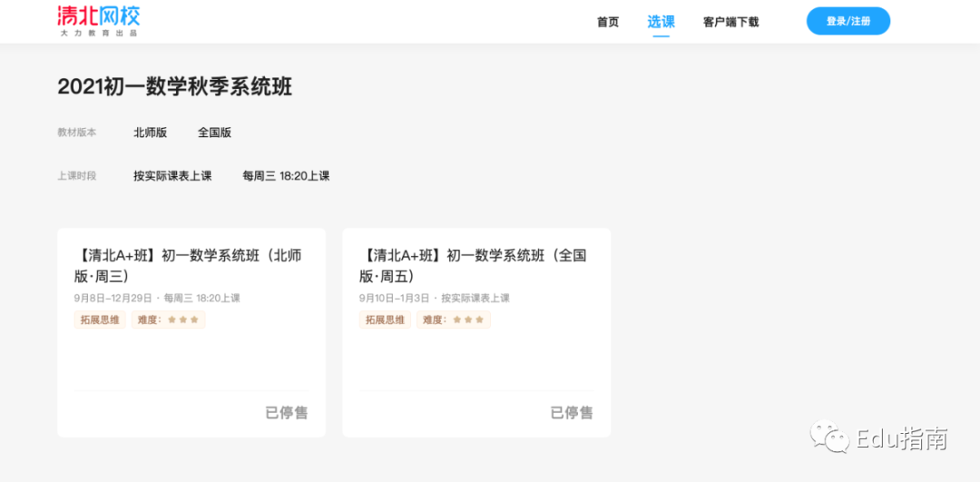This screenshot has height=482, width=980.
Task: Select the 全国版 textbook filter
Action: pyautogui.click(x=214, y=133)
